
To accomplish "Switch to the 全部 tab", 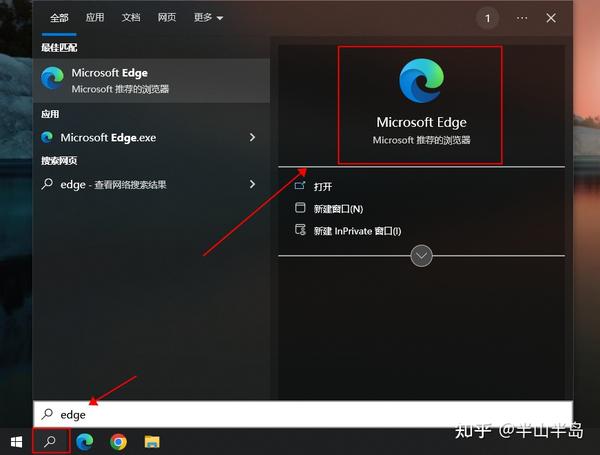I will pos(59,18).
